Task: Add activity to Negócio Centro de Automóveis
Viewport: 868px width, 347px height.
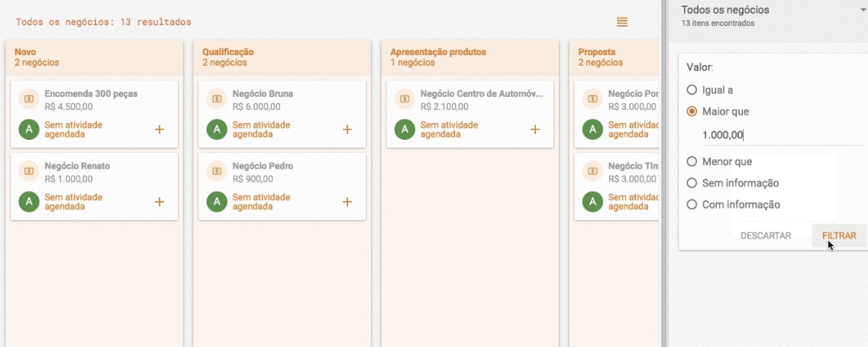Action: [534, 130]
